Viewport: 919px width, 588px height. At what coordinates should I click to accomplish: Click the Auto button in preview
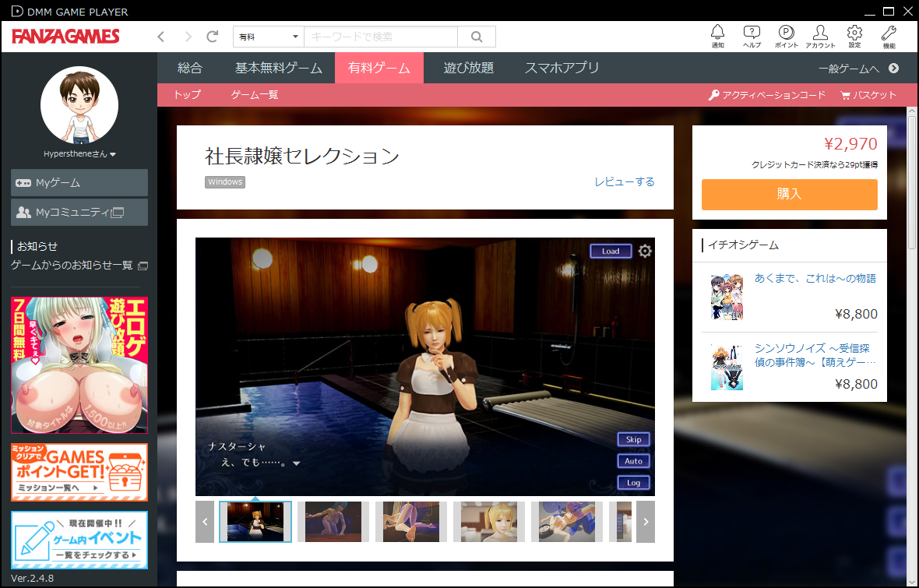634,461
